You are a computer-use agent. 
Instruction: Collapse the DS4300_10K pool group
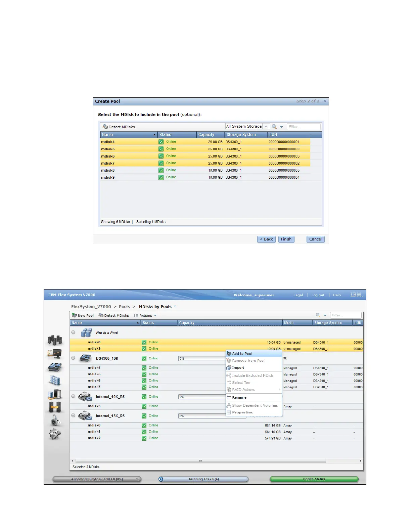(x=73, y=358)
